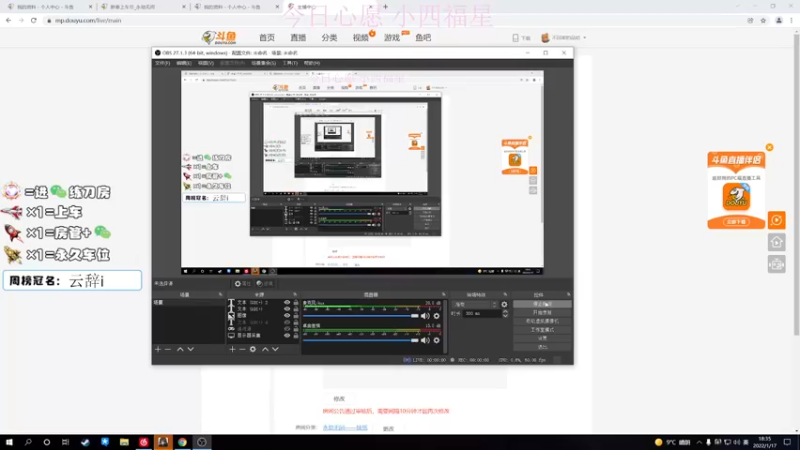
Task: Open settings gear of the first mixer channel
Action: coord(436,316)
